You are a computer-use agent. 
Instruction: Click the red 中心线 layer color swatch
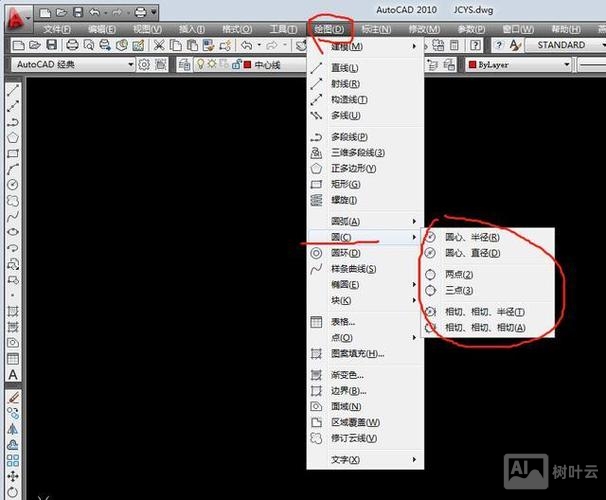247,65
